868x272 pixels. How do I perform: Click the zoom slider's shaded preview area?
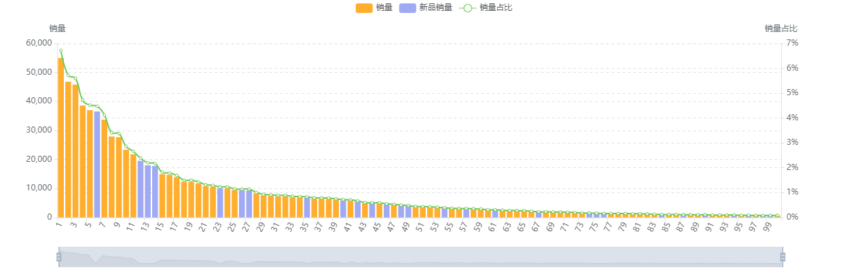coord(421,257)
